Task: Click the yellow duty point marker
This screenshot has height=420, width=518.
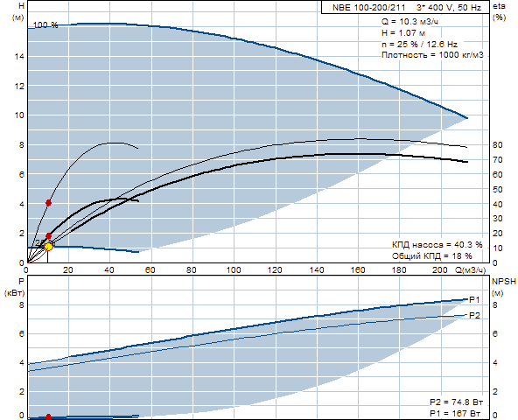Action: click(49, 247)
